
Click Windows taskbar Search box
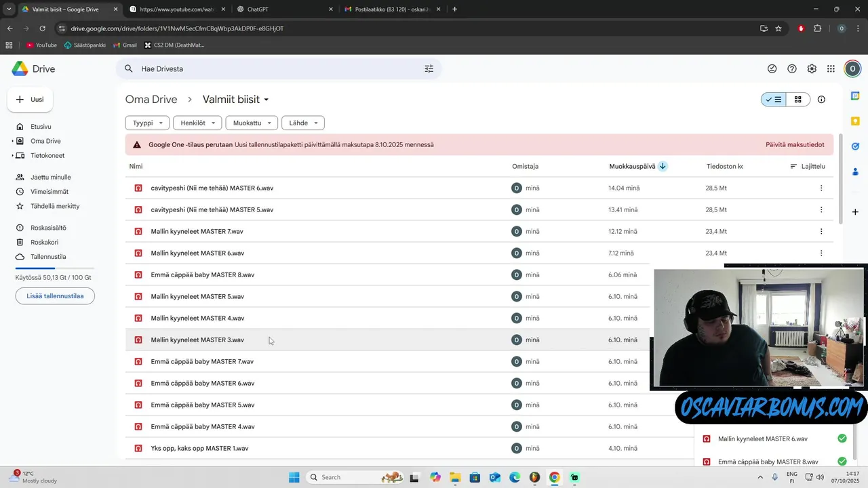[x=355, y=477]
